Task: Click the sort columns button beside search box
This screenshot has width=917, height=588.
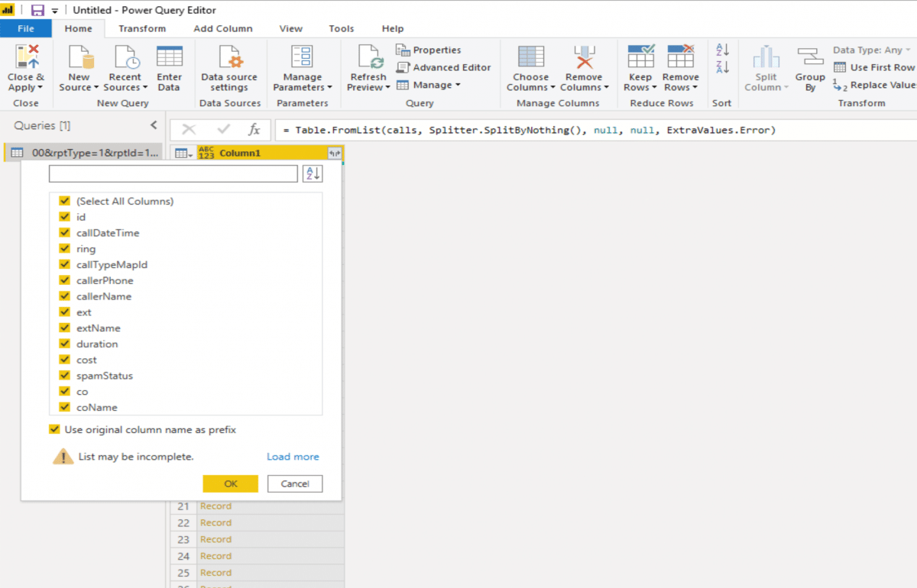Action: click(313, 174)
